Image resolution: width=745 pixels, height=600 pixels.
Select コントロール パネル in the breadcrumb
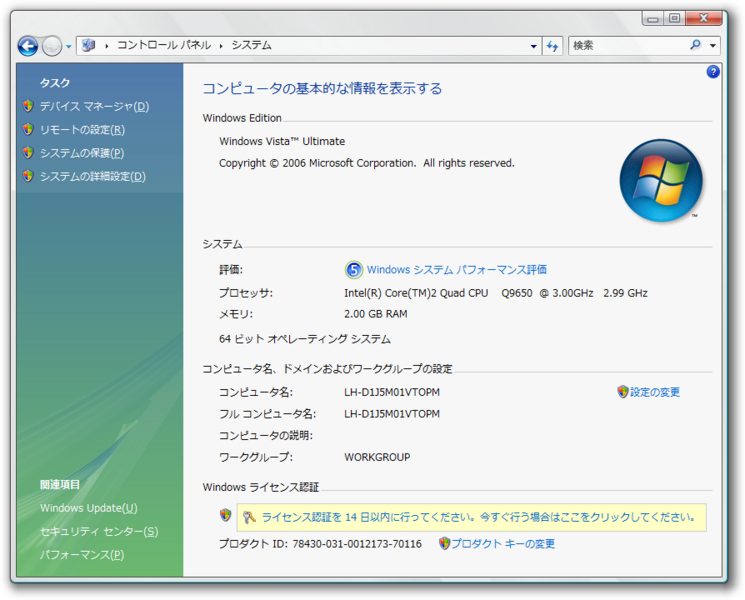point(164,45)
